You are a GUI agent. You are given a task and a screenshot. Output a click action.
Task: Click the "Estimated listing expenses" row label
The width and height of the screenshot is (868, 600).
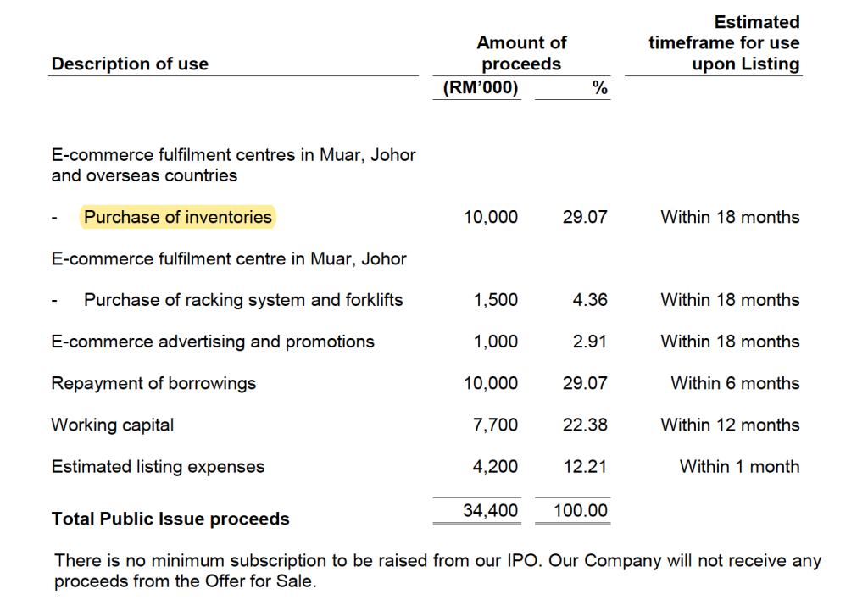[158, 466]
